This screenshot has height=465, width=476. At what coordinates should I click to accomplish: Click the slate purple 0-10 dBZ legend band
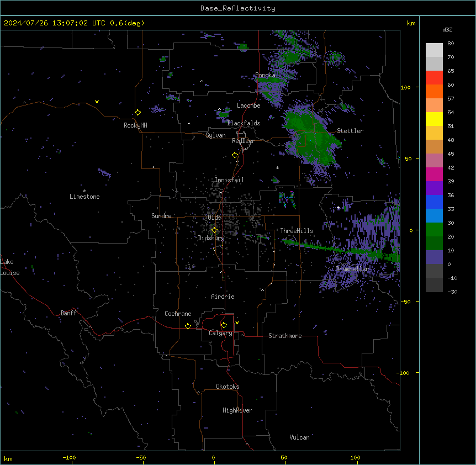pyautogui.click(x=434, y=257)
